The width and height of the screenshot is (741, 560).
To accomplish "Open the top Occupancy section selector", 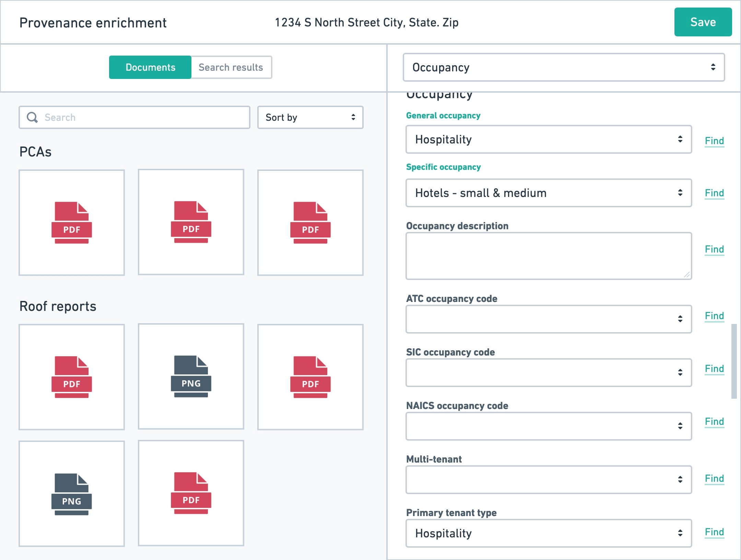I will pyautogui.click(x=563, y=67).
